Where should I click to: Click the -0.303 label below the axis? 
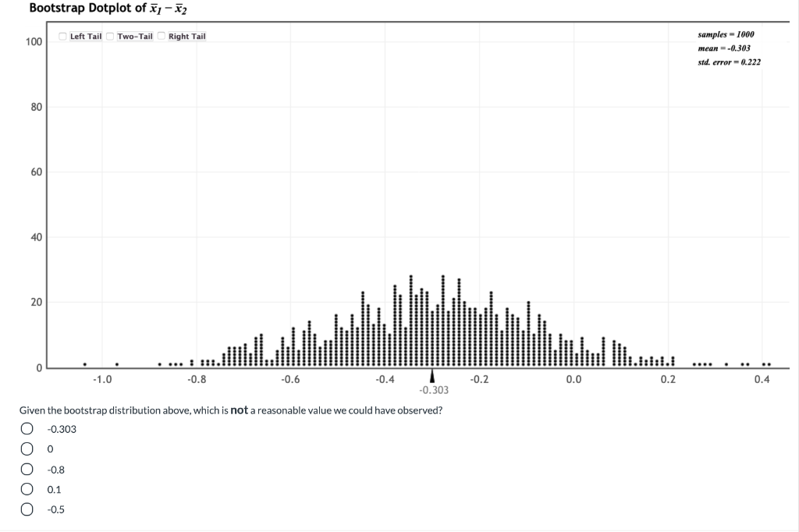tap(434, 389)
